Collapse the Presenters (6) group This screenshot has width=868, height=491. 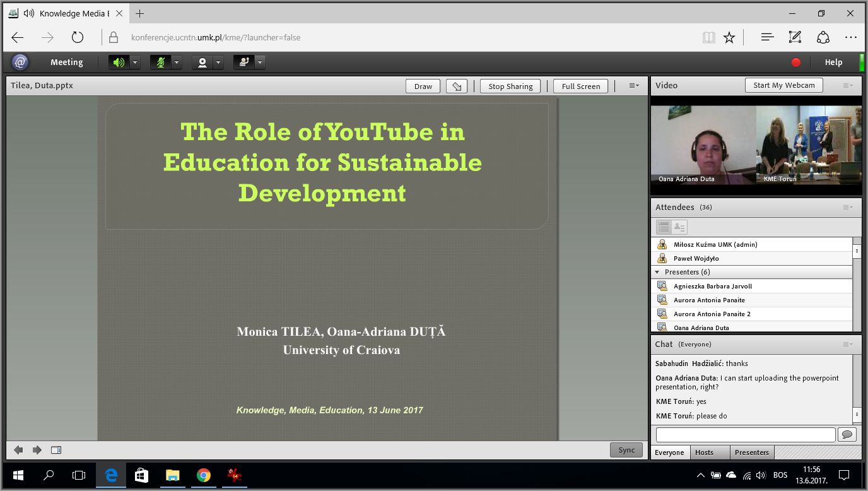[x=657, y=272]
